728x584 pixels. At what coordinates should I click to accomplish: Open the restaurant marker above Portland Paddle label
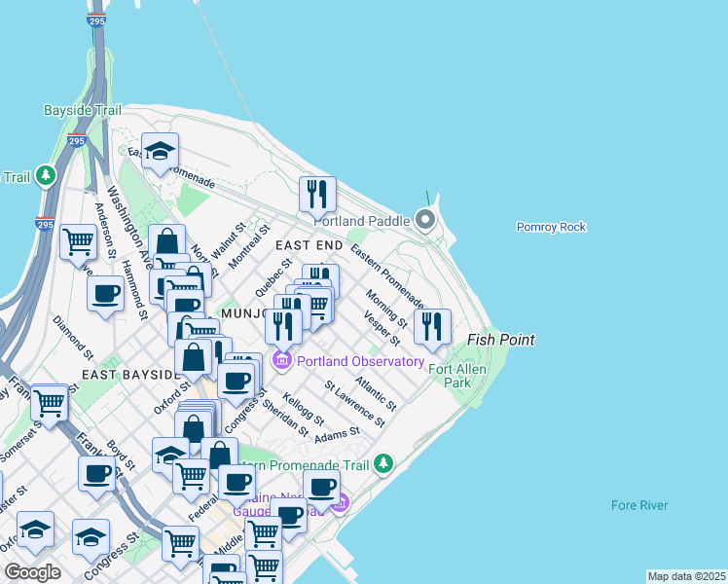click(x=317, y=196)
